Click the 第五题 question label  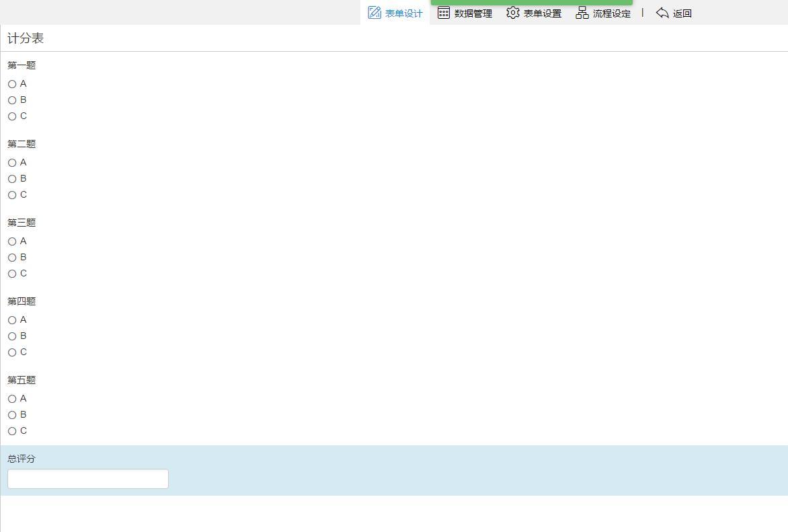(22, 380)
